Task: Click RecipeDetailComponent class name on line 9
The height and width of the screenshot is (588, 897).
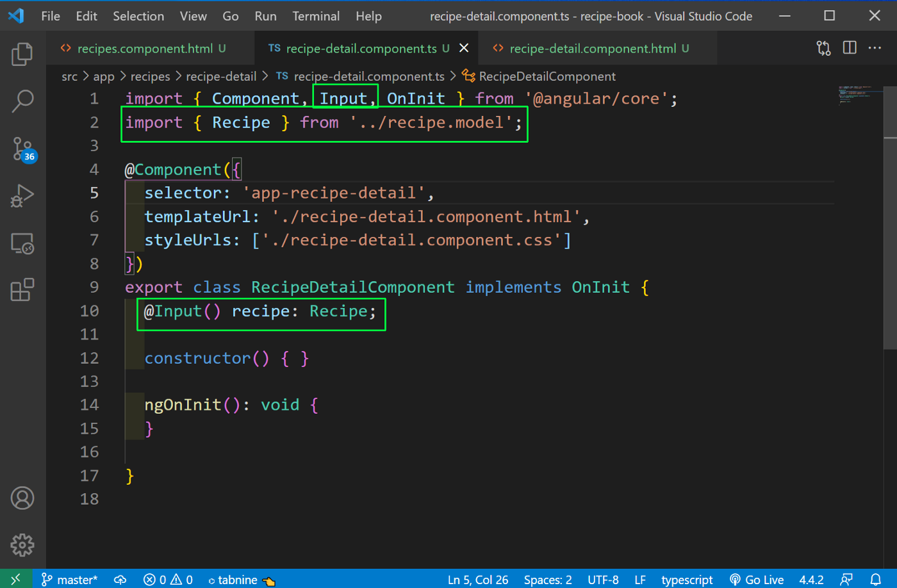Action: coord(352,287)
